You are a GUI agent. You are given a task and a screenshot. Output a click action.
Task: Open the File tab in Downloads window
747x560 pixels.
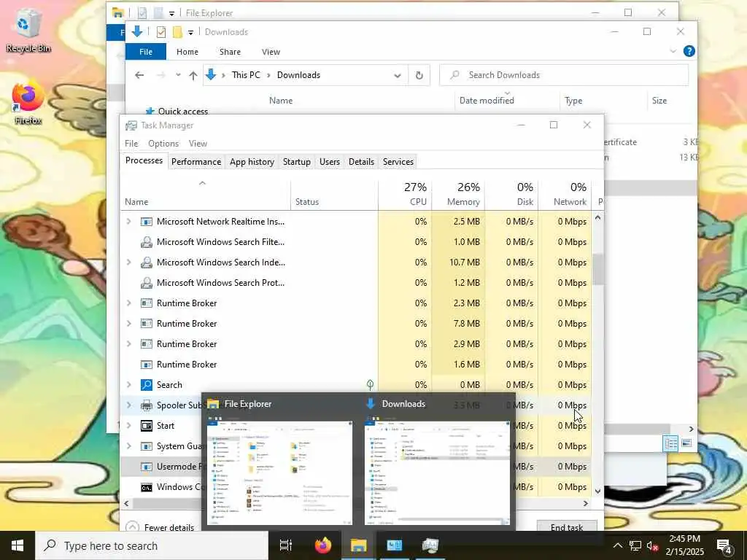tap(146, 52)
